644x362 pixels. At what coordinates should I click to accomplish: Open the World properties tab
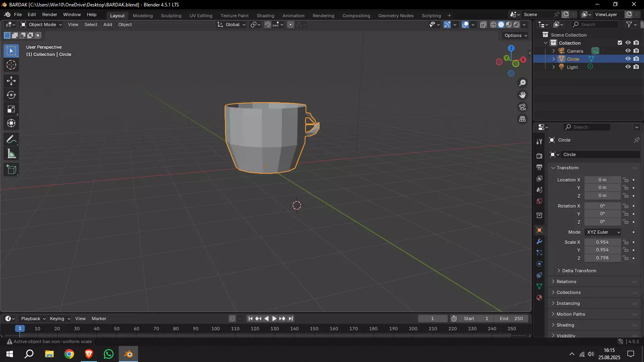point(539,201)
